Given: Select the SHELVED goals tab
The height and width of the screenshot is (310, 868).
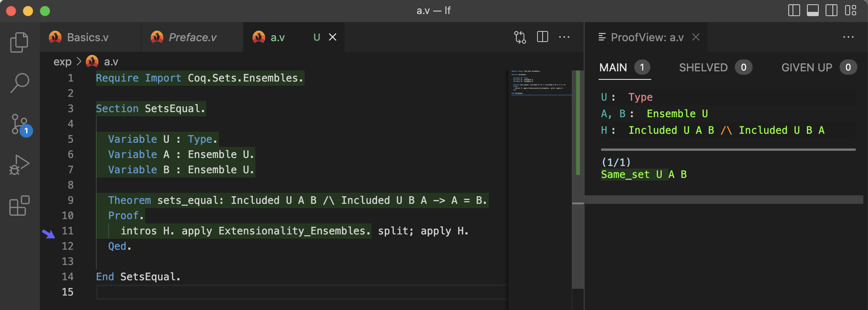Looking at the screenshot, I should (x=716, y=68).
